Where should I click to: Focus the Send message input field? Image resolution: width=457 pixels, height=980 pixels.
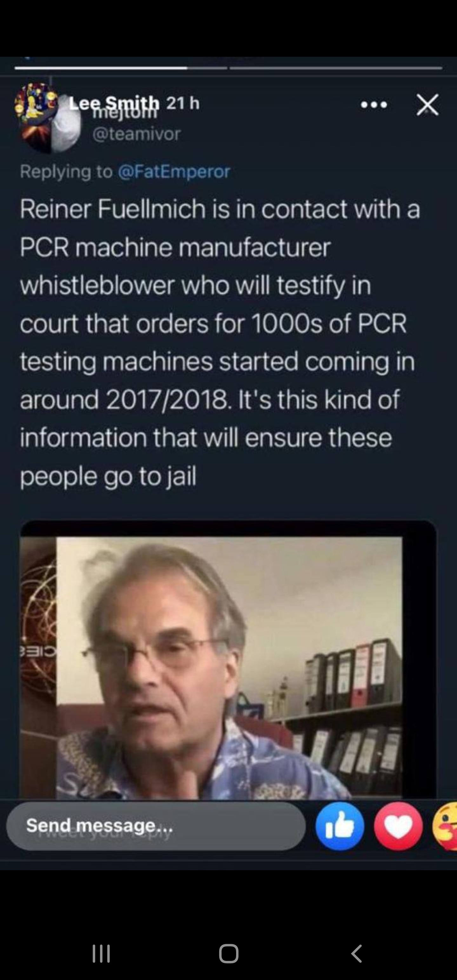click(x=156, y=826)
